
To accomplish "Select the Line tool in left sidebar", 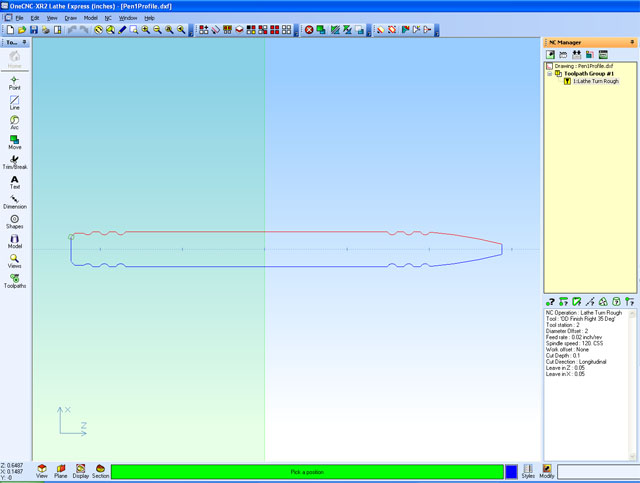I will 14,102.
